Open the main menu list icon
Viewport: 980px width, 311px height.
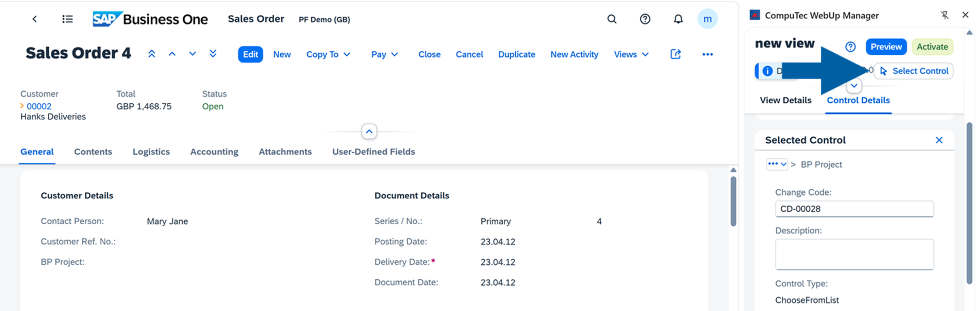(x=67, y=19)
